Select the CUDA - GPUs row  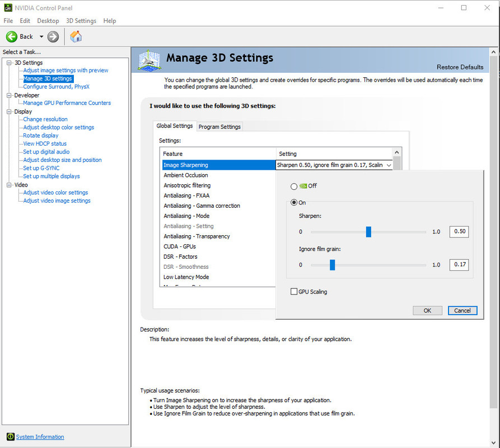click(219, 246)
